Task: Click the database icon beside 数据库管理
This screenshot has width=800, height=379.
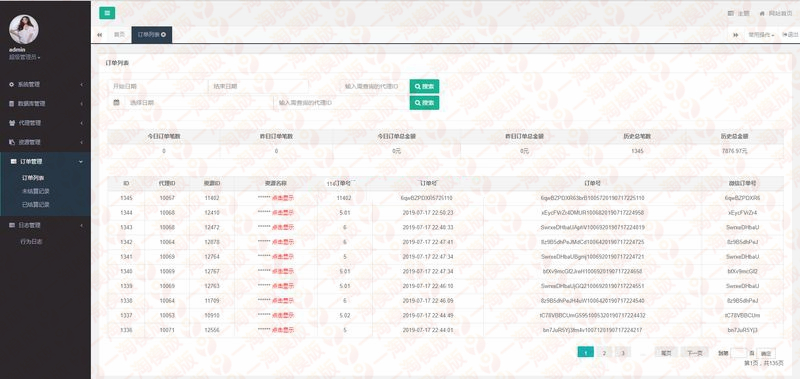Action: (x=12, y=104)
